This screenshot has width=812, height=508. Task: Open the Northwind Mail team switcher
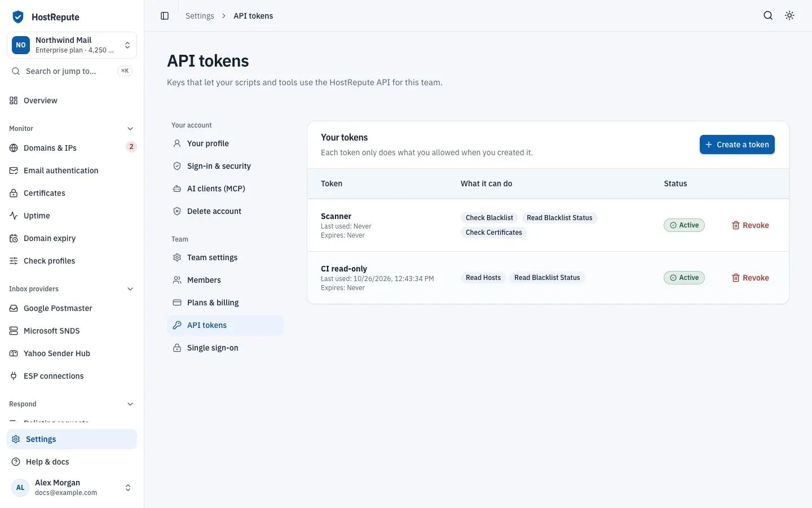click(x=72, y=45)
